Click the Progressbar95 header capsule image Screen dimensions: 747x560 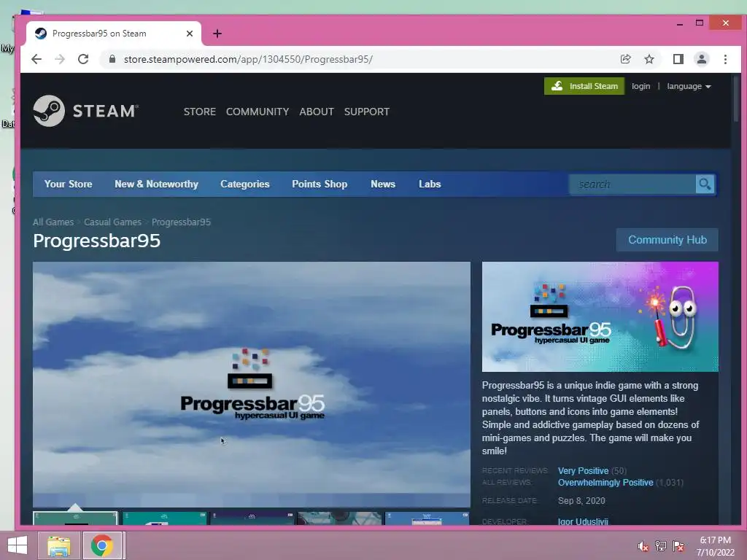(600, 316)
